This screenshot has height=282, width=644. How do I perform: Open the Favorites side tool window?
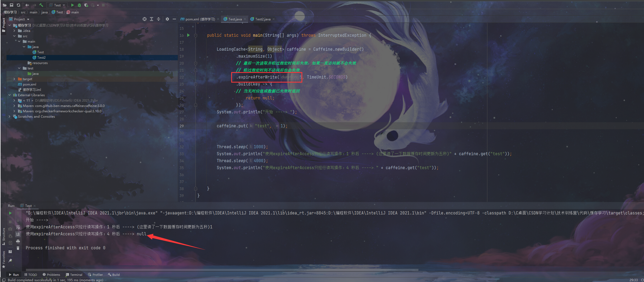click(x=4, y=259)
